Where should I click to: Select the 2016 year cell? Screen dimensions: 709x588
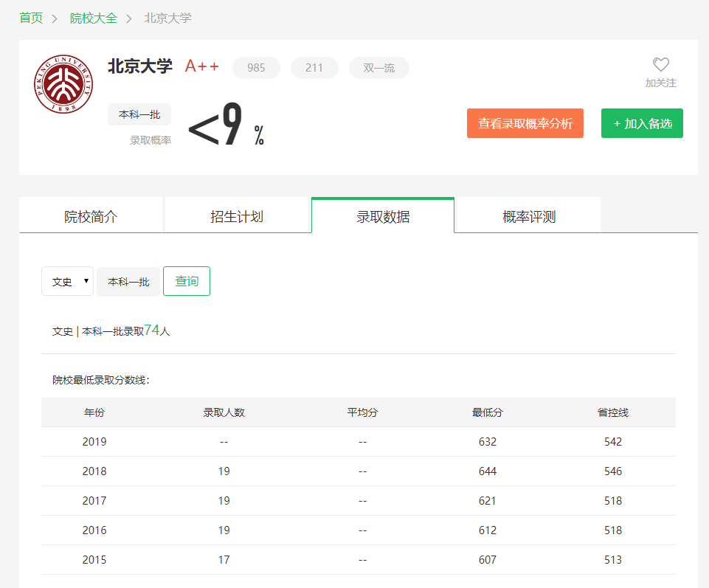click(94, 530)
